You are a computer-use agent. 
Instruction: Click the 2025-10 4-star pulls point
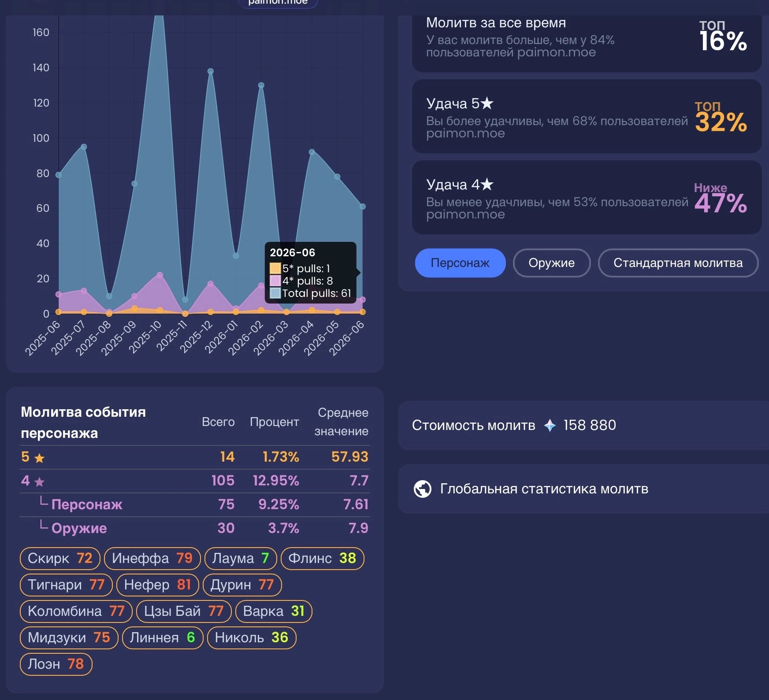[x=160, y=275]
